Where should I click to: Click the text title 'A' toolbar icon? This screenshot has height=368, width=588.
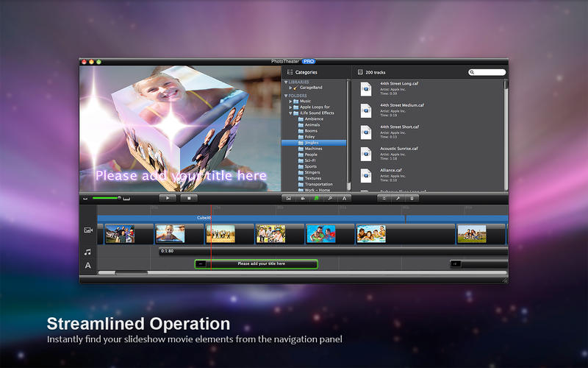pos(343,198)
